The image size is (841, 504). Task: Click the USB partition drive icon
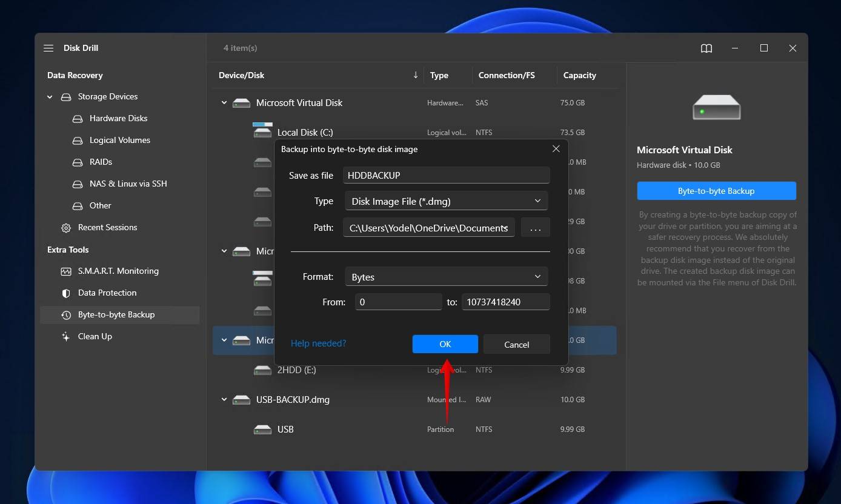pos(262,429)
